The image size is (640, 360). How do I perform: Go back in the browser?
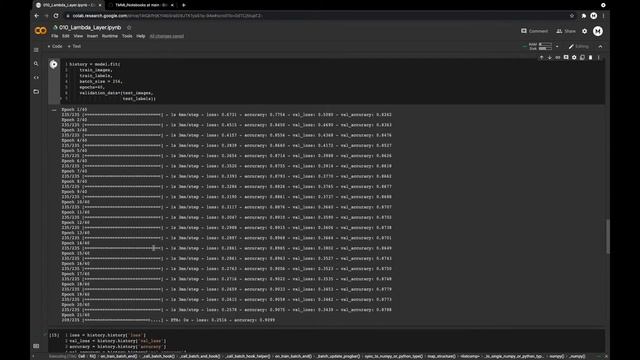[x=37, y=16]
